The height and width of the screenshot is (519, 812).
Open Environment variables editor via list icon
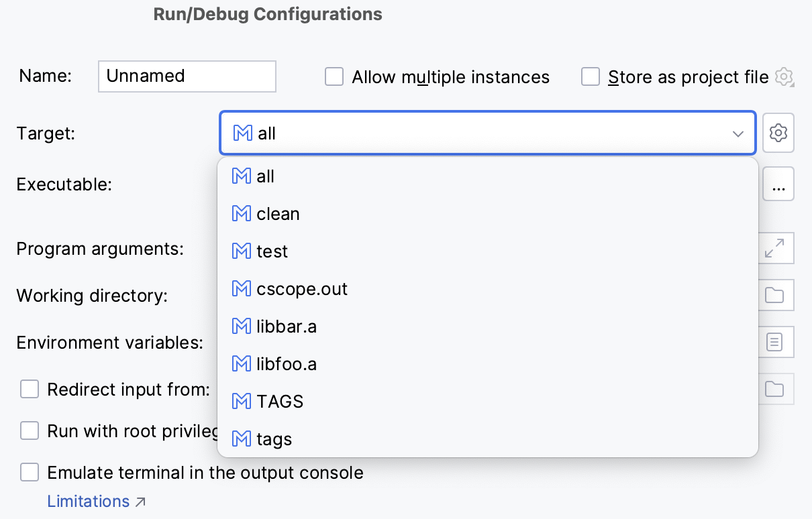[776, 342]
